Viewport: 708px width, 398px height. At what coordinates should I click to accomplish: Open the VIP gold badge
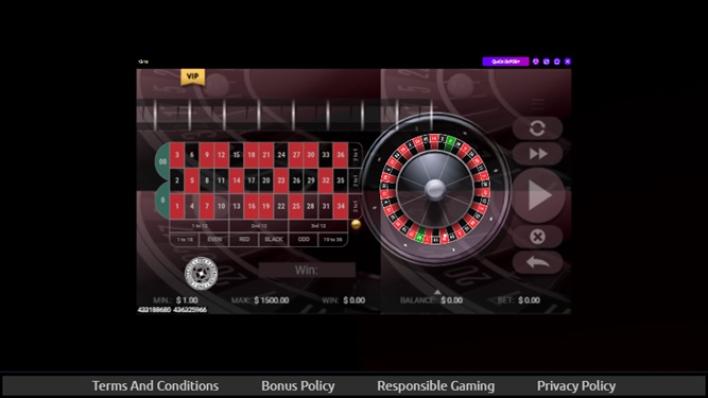(192, 77)
